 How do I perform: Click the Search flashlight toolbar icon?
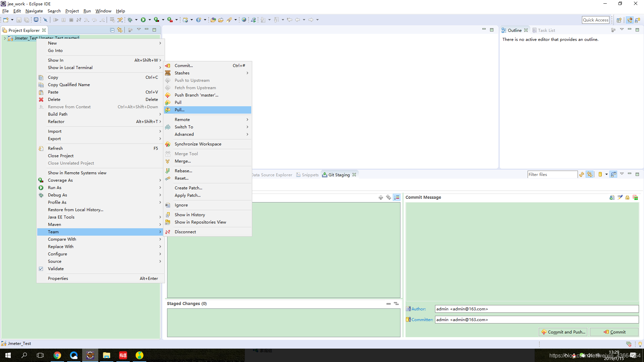(229, 20)
